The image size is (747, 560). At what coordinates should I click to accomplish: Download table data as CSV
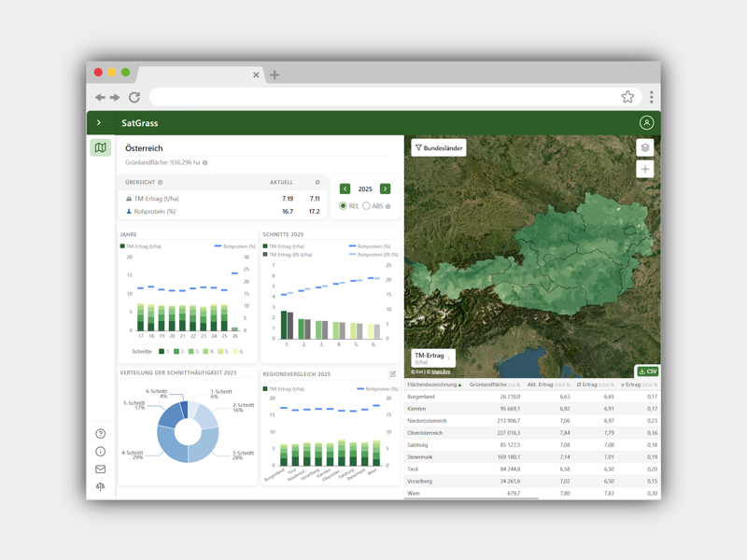click(x=647, y=371)
